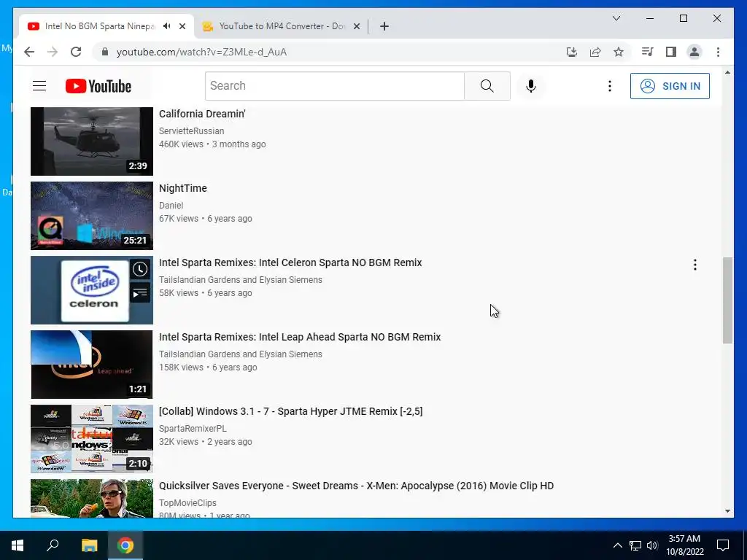Bookmark this page with the star
Image resolution: width=747 pixels, height=560 pixels.
coord(619,52)
